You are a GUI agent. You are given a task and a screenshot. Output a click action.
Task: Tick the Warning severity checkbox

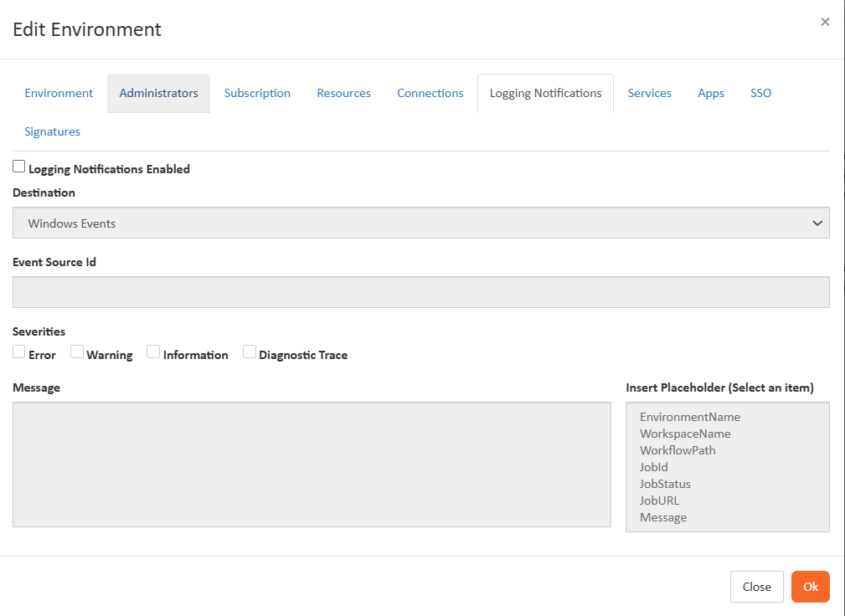tap(77, 352)
